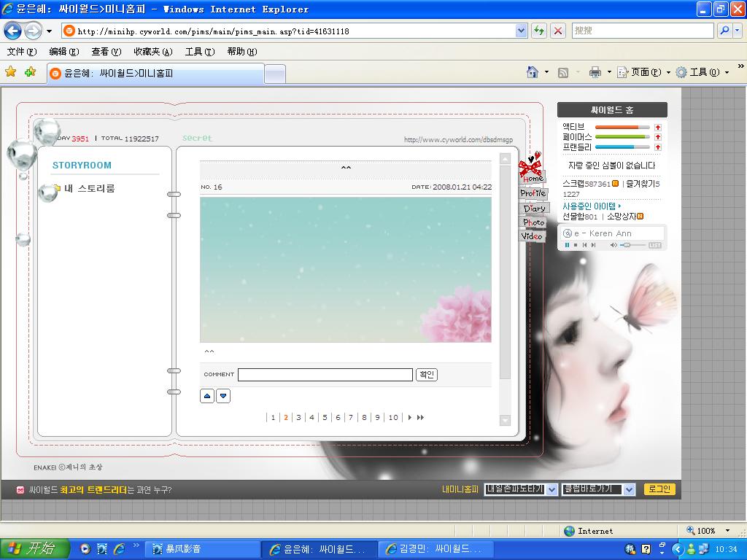Click the COMMENT text input field
The height and width of the screenshot is (560, 747).
pos(325,375)
